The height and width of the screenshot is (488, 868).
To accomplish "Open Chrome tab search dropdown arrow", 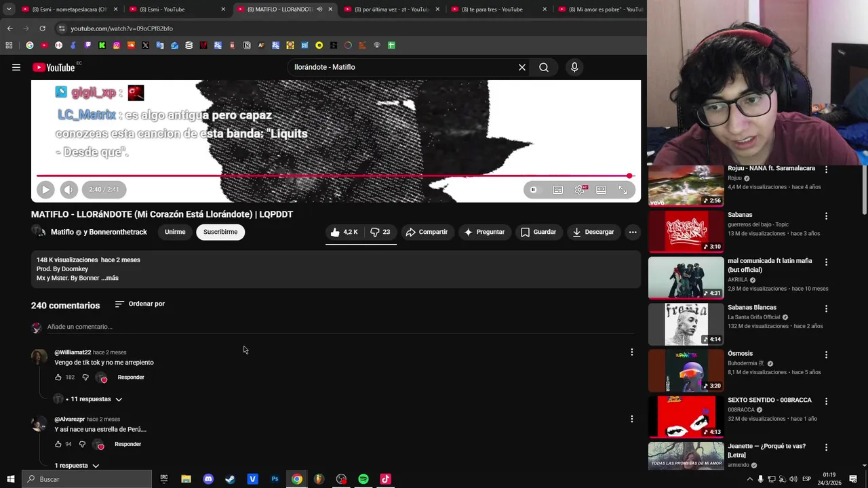I will (9, 9).
